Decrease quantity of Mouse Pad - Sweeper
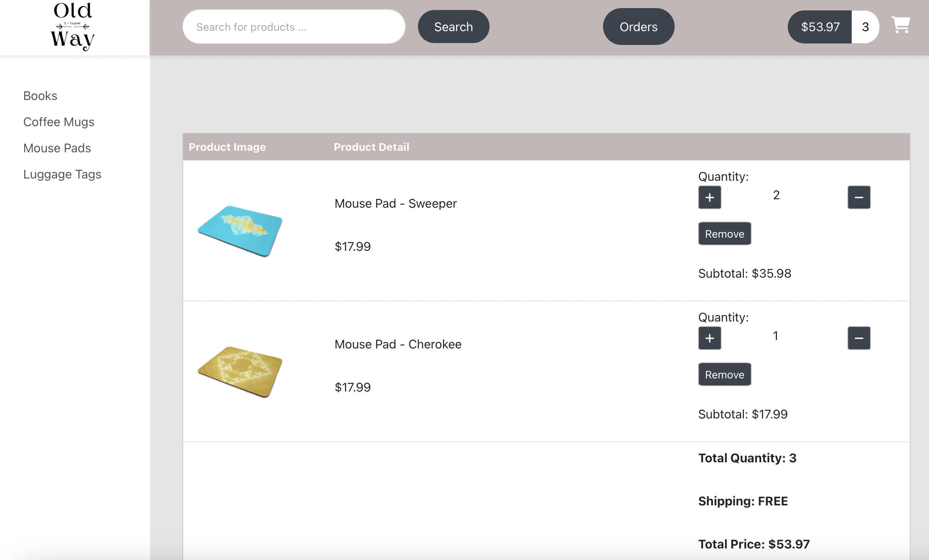929x560 pixels. (x=859, y=197)
